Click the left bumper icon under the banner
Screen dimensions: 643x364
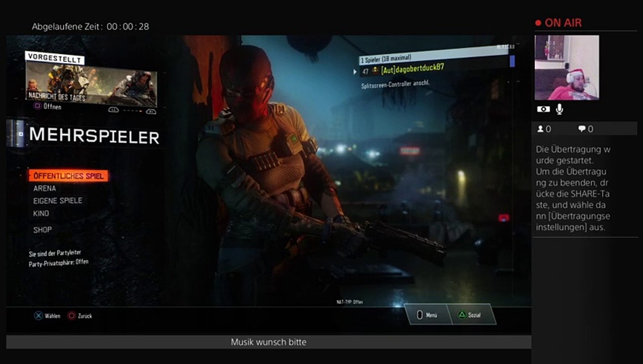(113, 110)
